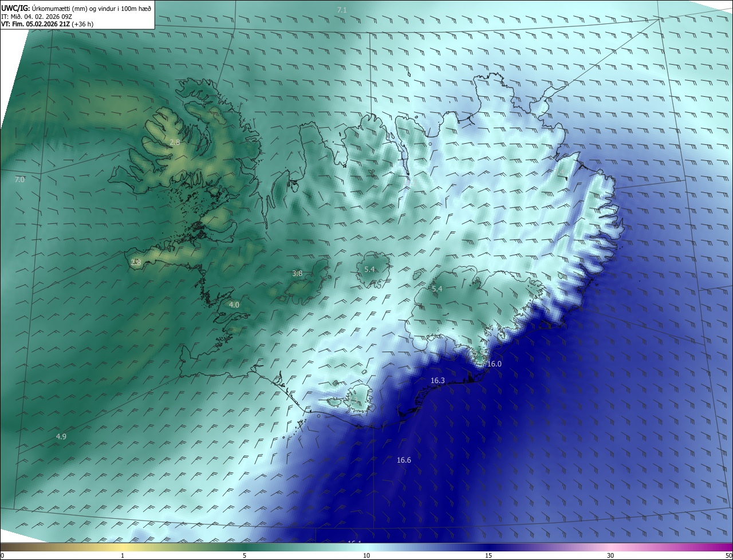Select the 3.8 value label on the map
Image resolution: width=733 pixels, height=560 pixels.
[297, 274]
